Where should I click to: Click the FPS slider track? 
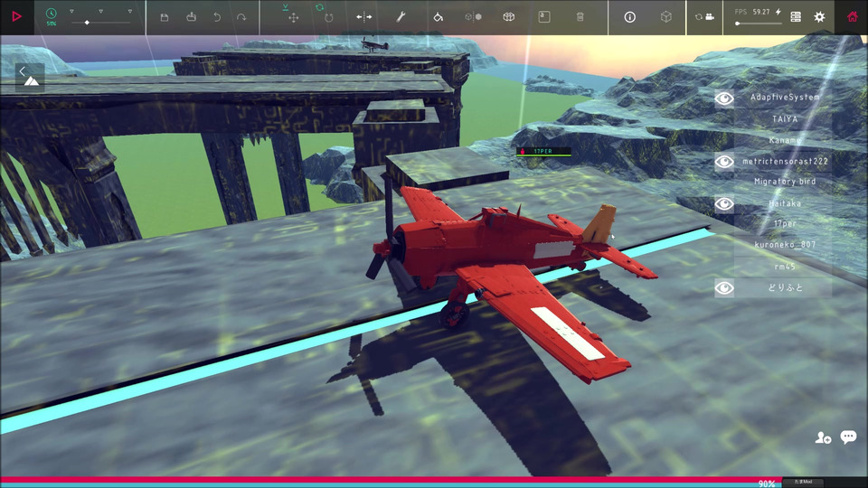pyautogui.click(x=758, y=23)
